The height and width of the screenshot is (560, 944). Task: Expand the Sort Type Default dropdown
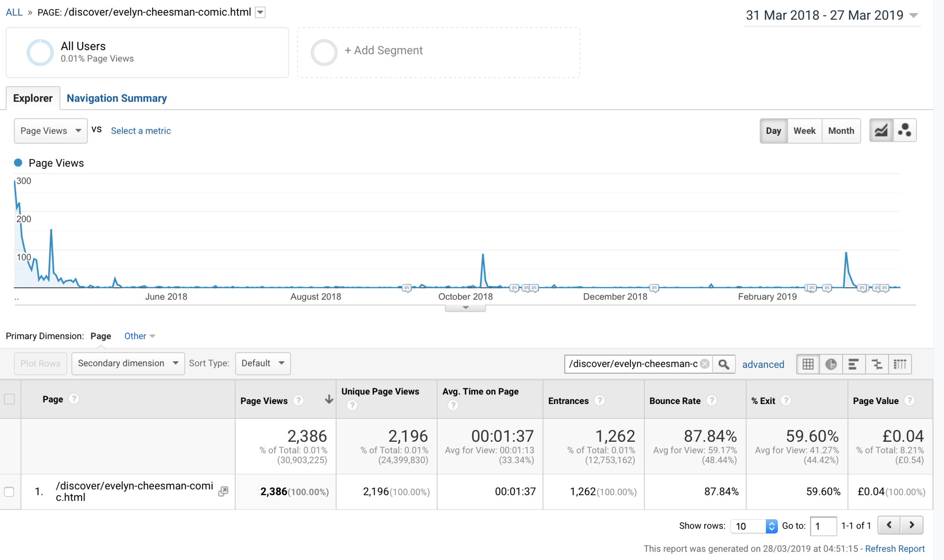click(263, 363)
